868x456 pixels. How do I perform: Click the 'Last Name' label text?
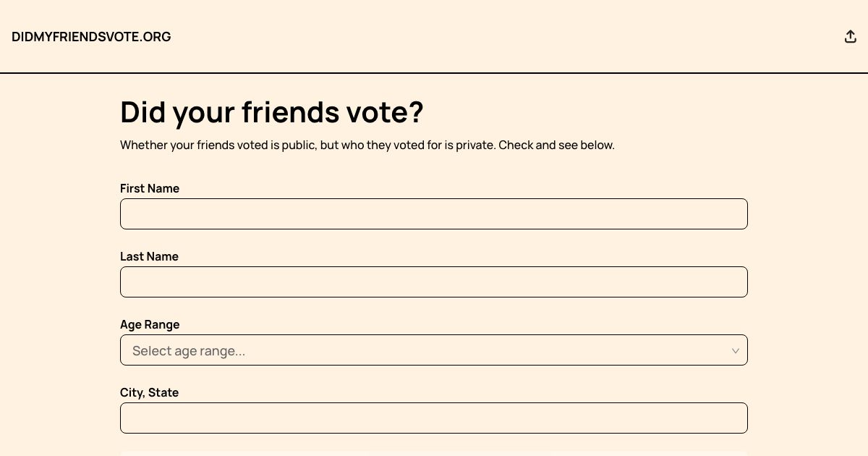click(149, 256)
